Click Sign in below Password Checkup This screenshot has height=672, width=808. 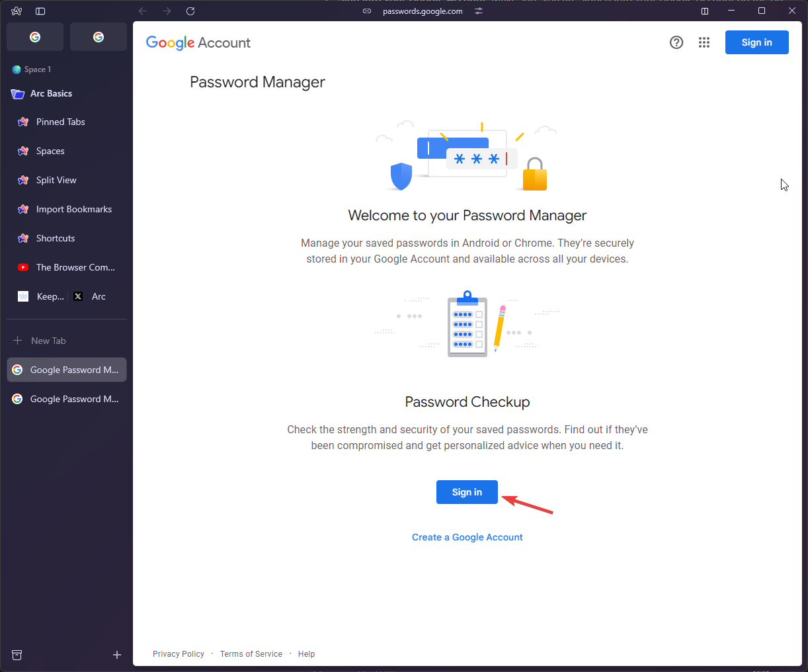(467, 492)
